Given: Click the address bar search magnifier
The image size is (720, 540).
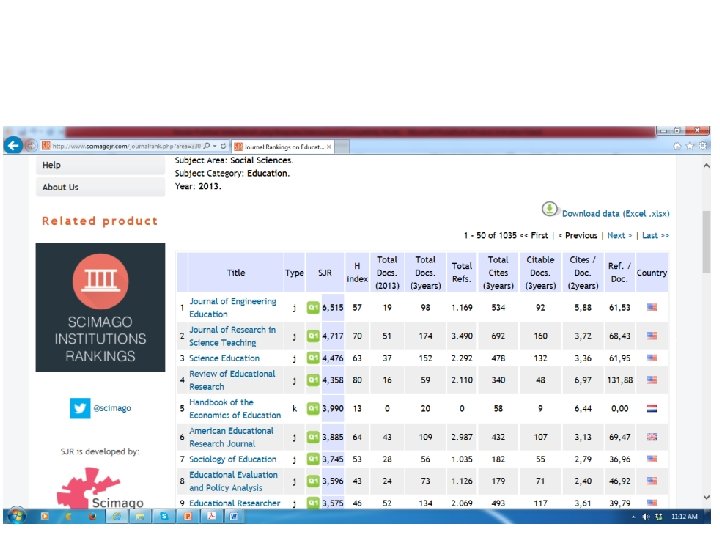Looking at the screenshot, I should click(207, 146).
